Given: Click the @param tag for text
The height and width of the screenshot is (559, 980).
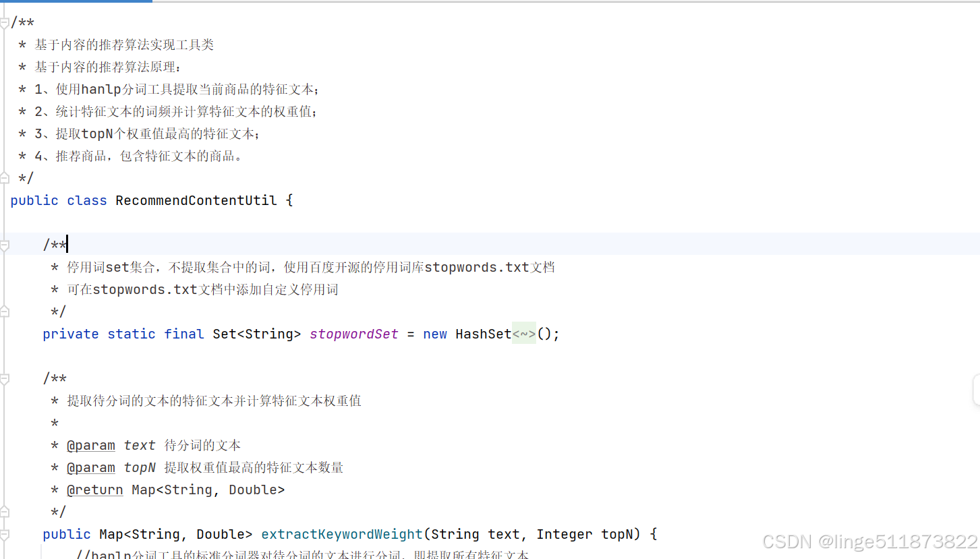Looking at the screenshot, I should point(91,445).
